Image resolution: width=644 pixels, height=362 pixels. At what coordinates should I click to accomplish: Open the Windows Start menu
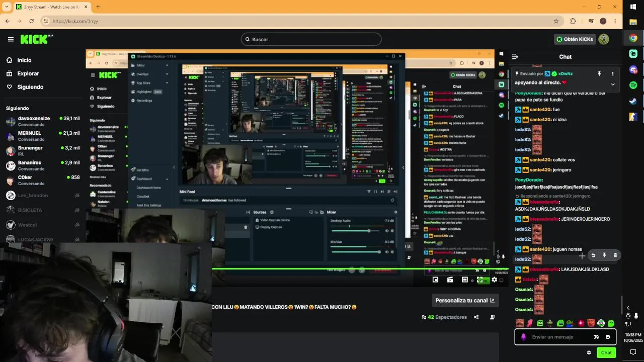[x=633, y=7]
